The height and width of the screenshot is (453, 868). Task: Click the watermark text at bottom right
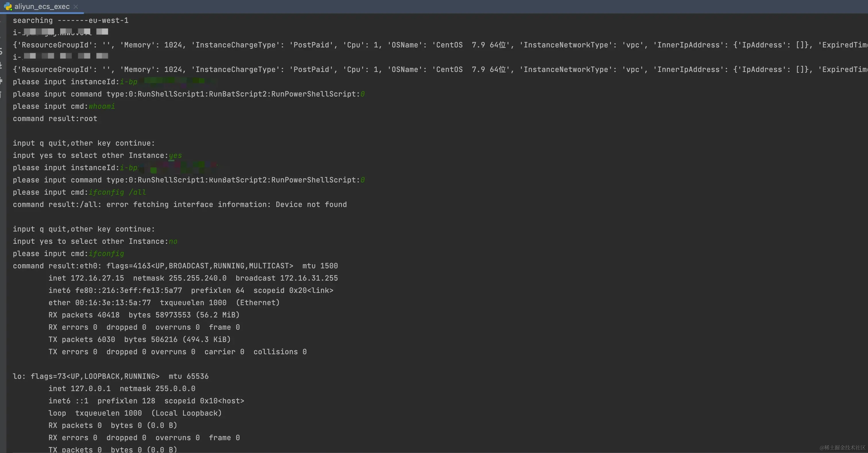[x=842, y=448]
